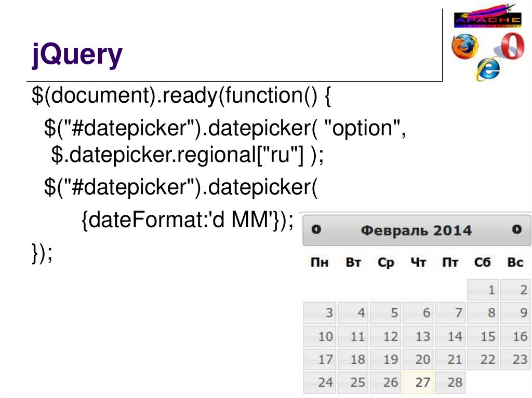This screenshot has height=398, width=532.
Task: Select the highlighted date 27
Action: pos(418,382)
